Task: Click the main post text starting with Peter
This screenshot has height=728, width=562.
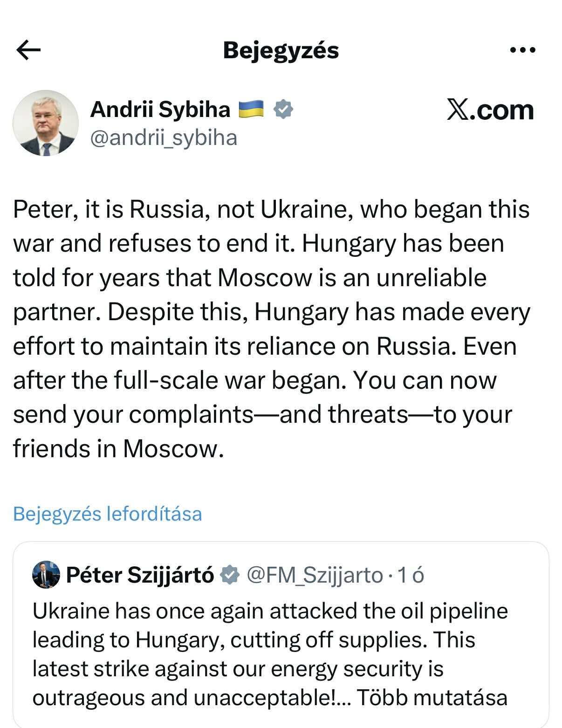Action: pos(271,329)
